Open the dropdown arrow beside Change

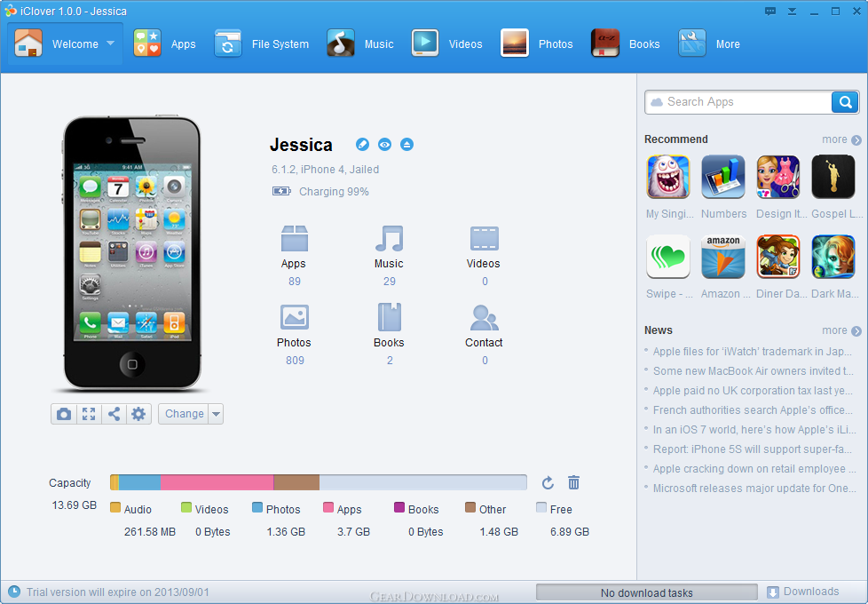pyautogui.click(x=217, y=414)
